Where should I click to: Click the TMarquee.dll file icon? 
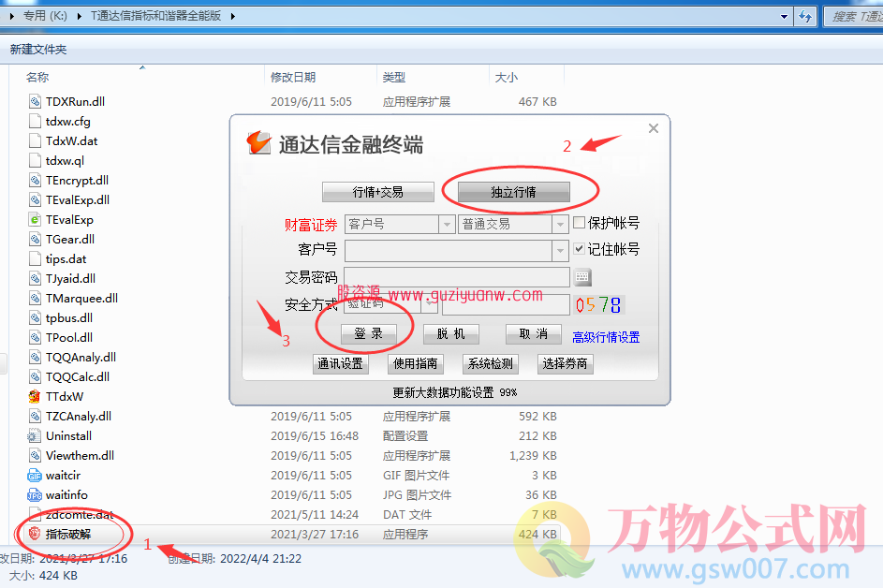pyautogui.click(x=35, y=298)
